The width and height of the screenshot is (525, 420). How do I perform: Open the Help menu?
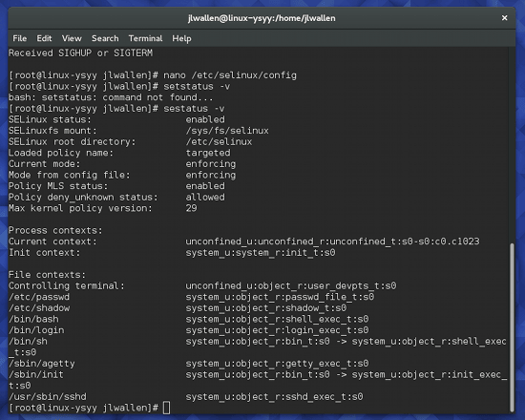[x=181, y=38]
